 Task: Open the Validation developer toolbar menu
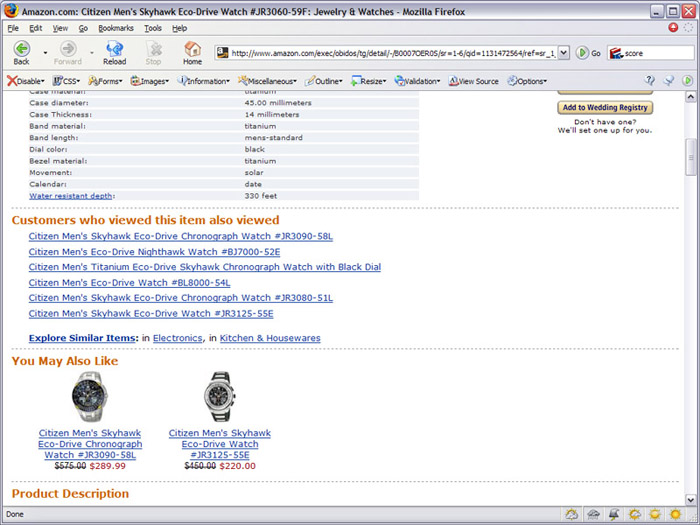pos(417,81)
